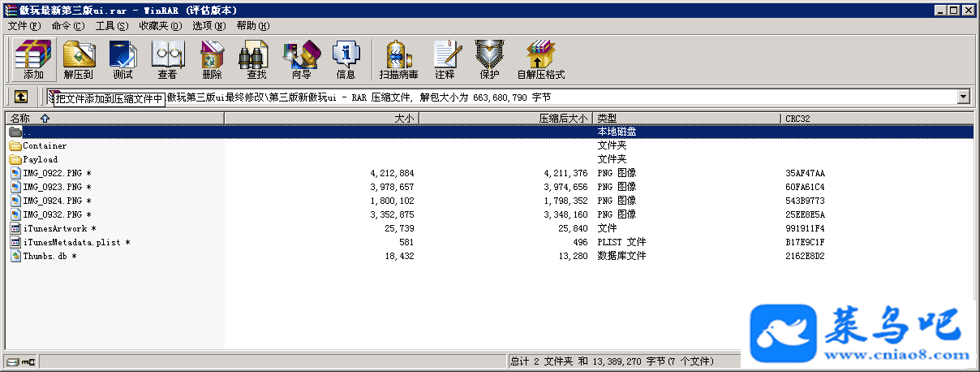
Task: Open the File (文件) menu
Action: click(24, 26)
